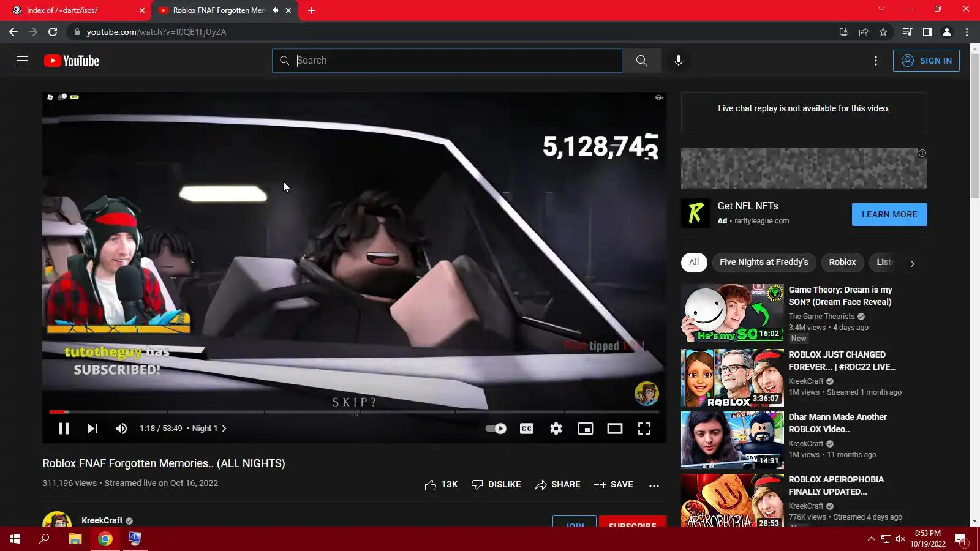Image resolution: width=980 pixels, height=551 pixels.
Task: Toggle theater mode
Action: tap(614, 429)
